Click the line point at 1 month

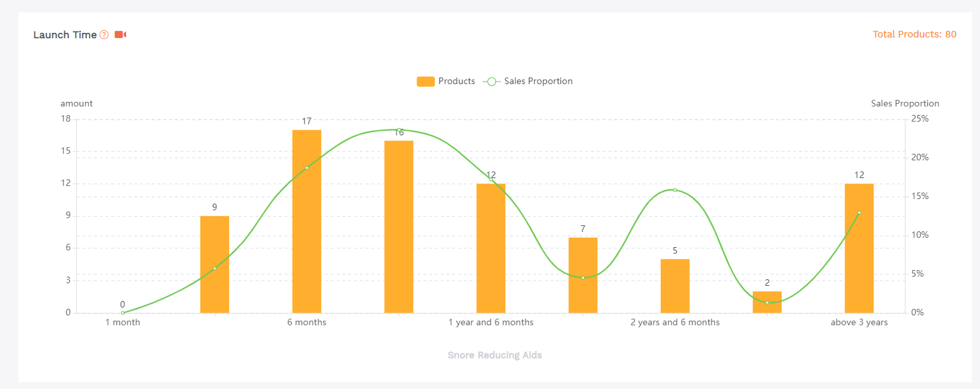pos(123,313)
